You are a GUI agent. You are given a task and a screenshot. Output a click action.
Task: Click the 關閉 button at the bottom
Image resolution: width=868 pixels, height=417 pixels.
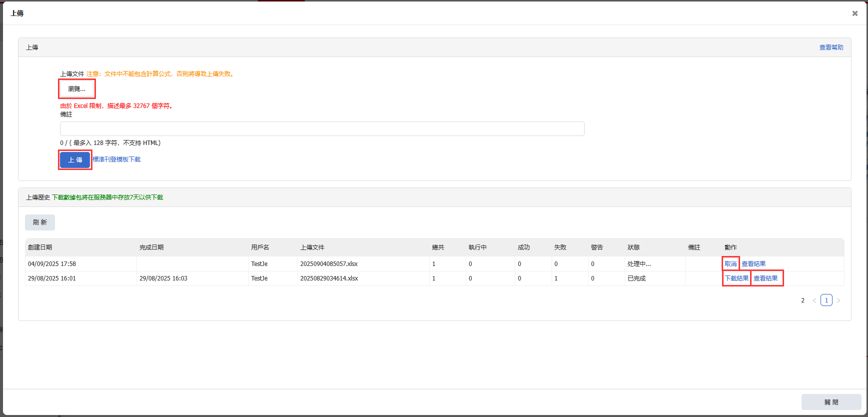point(831,402)
